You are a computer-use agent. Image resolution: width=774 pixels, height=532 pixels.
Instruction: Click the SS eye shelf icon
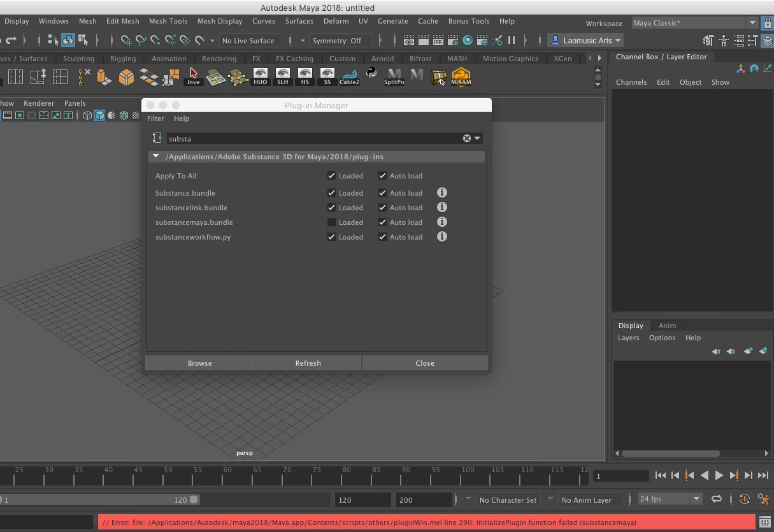point(327,77)
